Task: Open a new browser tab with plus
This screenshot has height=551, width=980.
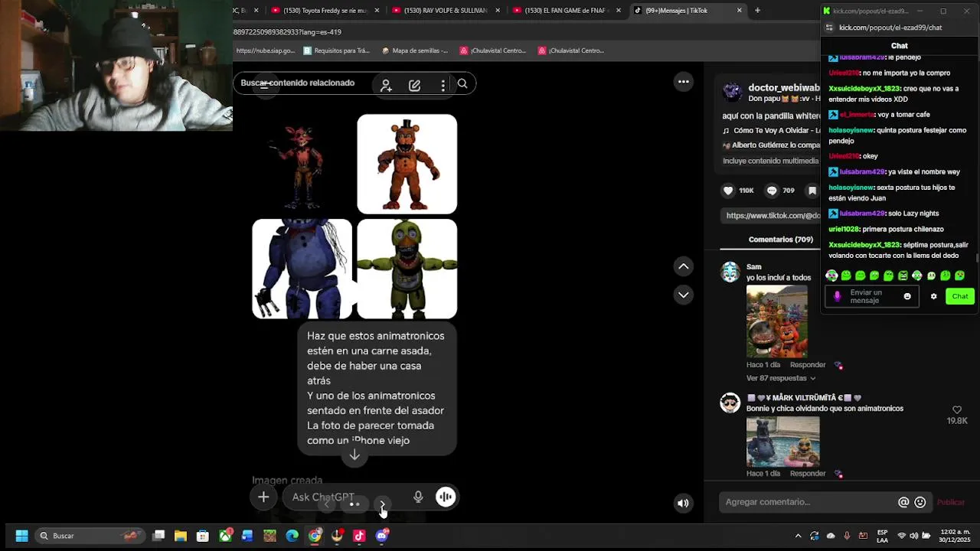Action: coord(757,10)
